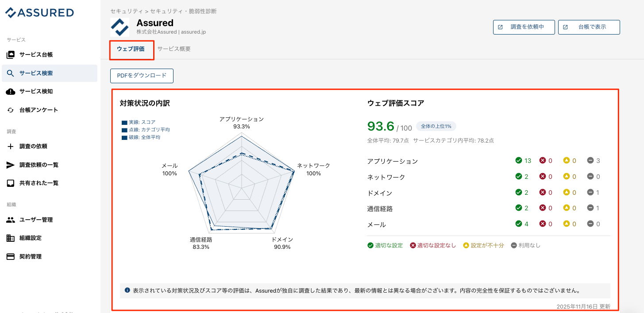This screenshot has height=313, width=644.
Task: Open the サービス台帳 menu item
Action: [50, 55]
